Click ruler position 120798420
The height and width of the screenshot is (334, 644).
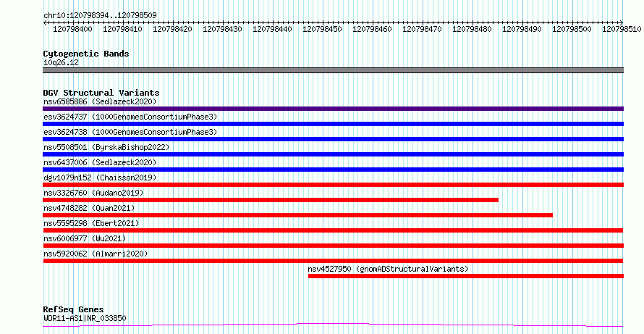click(x=172, y=29)
